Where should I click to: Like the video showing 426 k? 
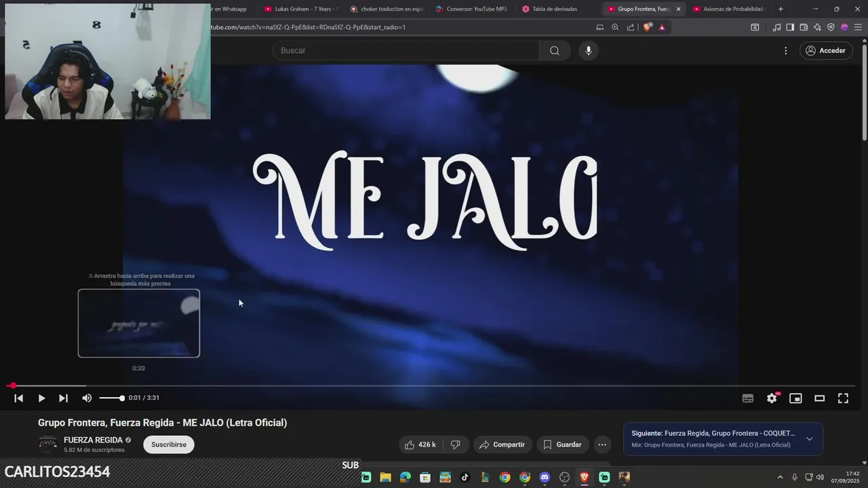tap(420, 445)
